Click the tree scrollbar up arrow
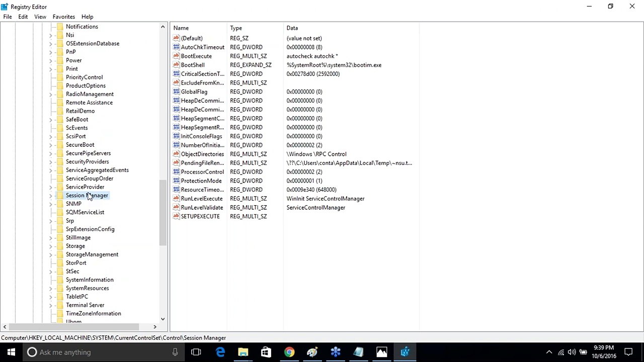The height and width of the screenshot is (362, 644). [163, 27]
